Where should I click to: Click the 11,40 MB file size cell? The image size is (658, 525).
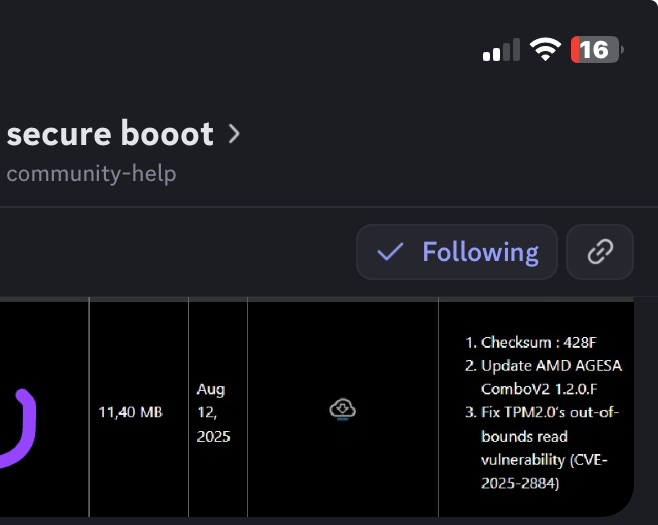point(130,412)
